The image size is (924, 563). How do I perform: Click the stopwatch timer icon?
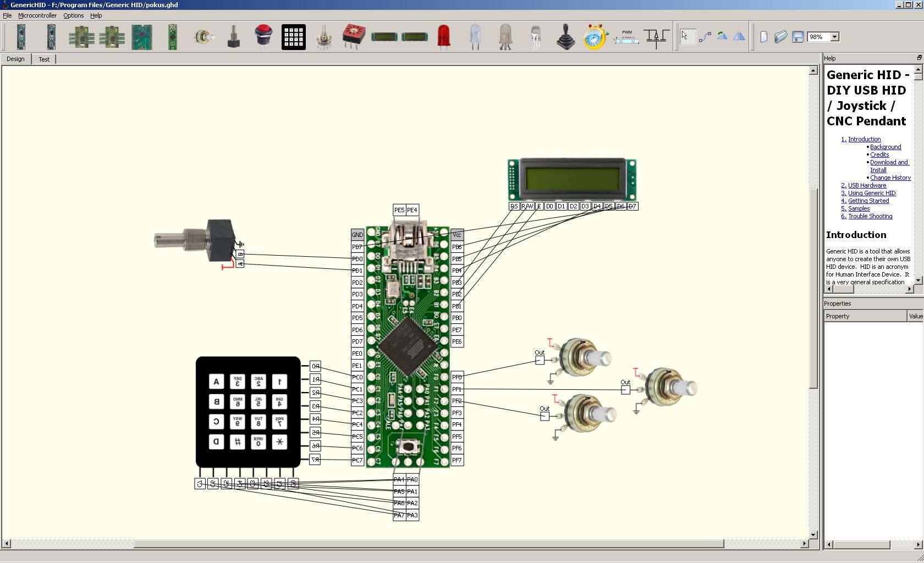pos(595,37)
